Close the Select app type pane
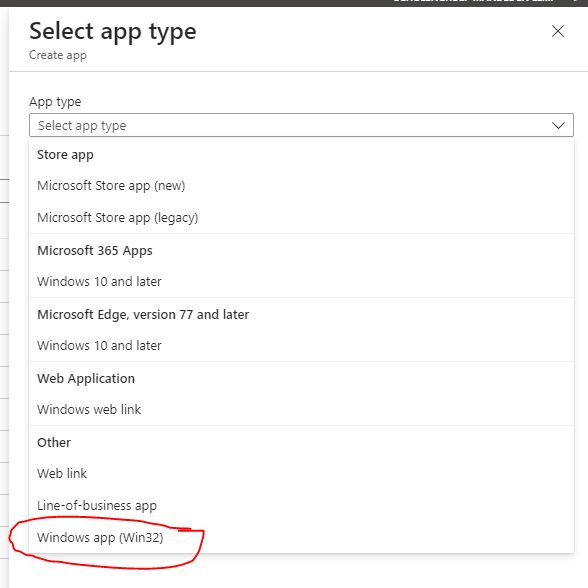 click(x=558, y=31)
